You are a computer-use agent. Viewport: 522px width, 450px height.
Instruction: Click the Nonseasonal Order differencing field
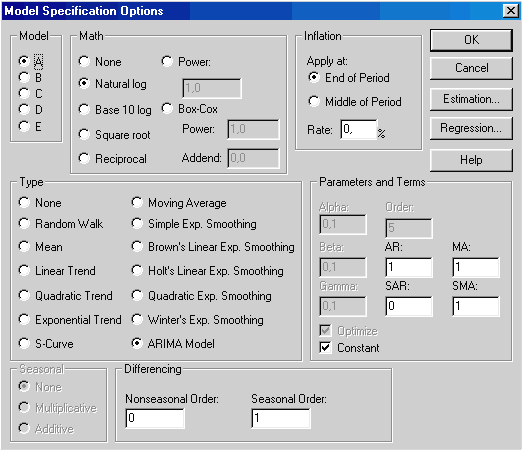(x=155, y=418)
